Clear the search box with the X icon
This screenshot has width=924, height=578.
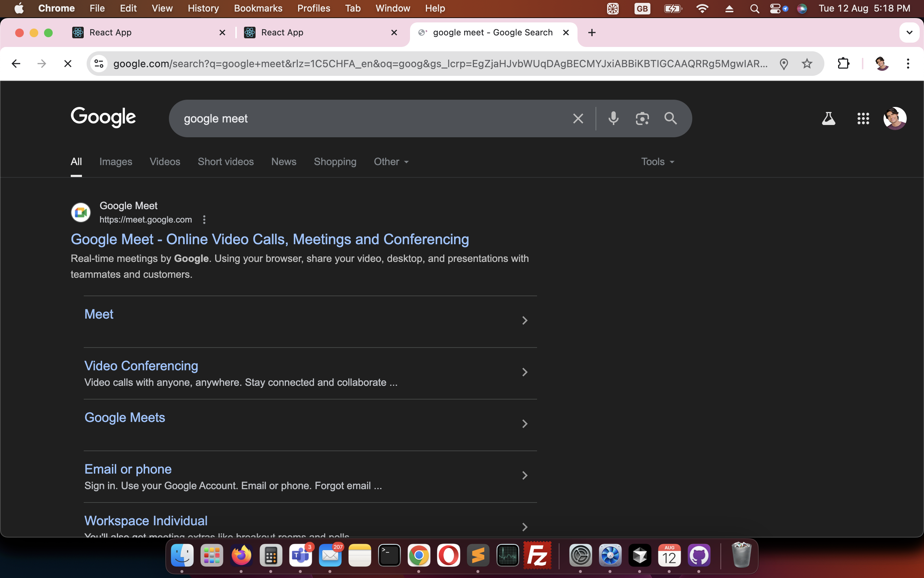tap(578, 118)
